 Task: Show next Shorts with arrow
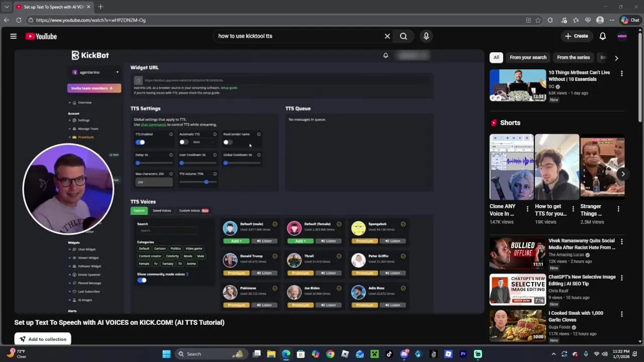(623, 174)
